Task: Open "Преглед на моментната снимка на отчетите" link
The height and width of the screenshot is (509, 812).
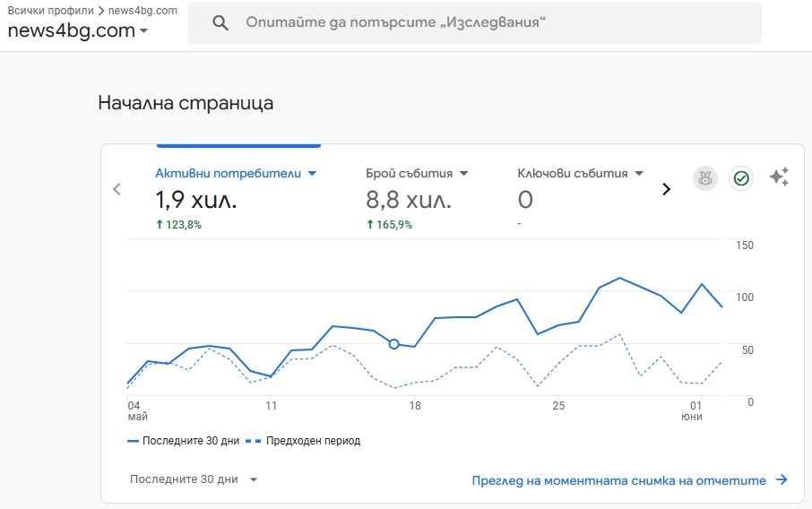Action: [x=618, y=480]
